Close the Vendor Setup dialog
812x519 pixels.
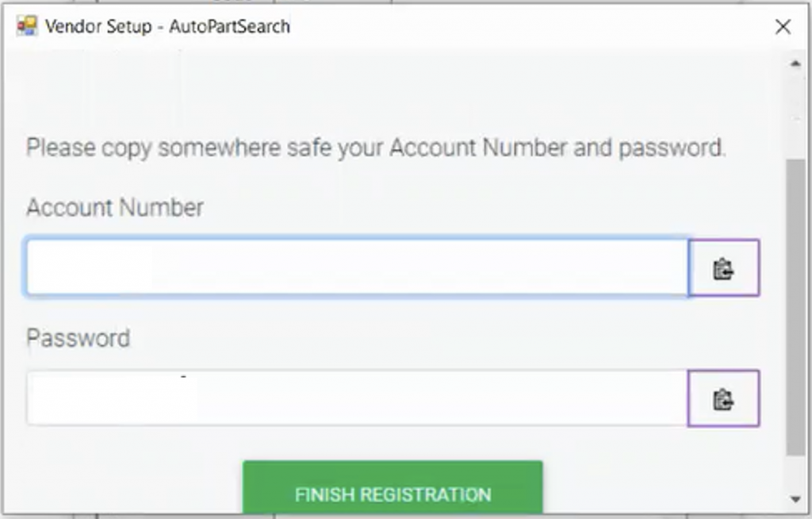(x=783, y=26)
